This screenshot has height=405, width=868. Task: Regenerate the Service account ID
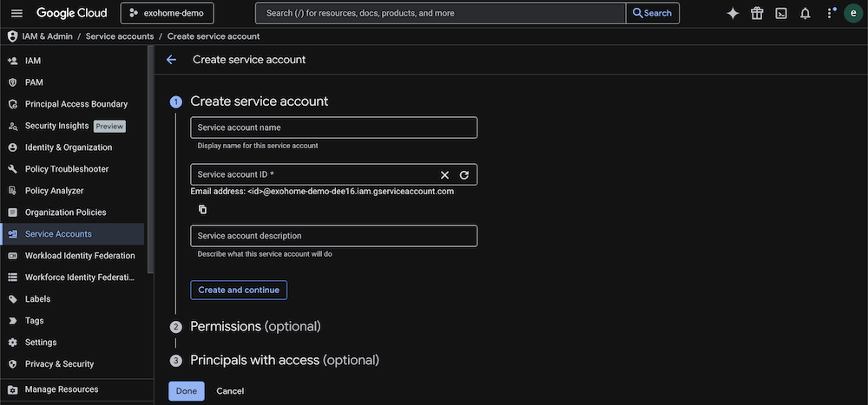tap(464, 175)
